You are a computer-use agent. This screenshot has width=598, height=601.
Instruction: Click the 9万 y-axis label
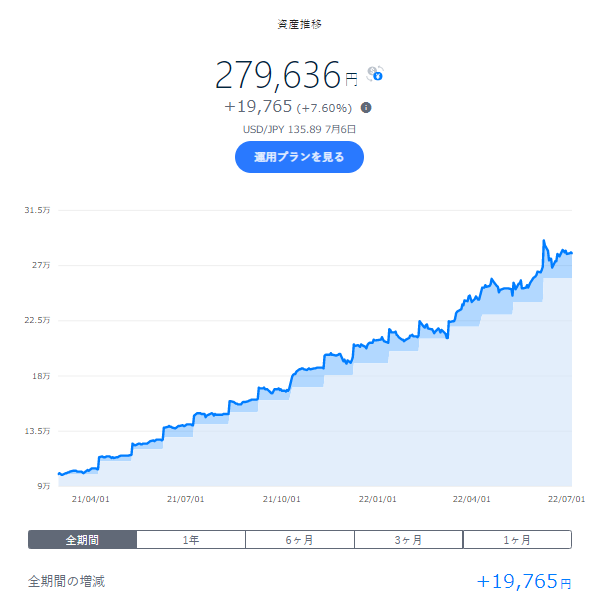[44, 486]
